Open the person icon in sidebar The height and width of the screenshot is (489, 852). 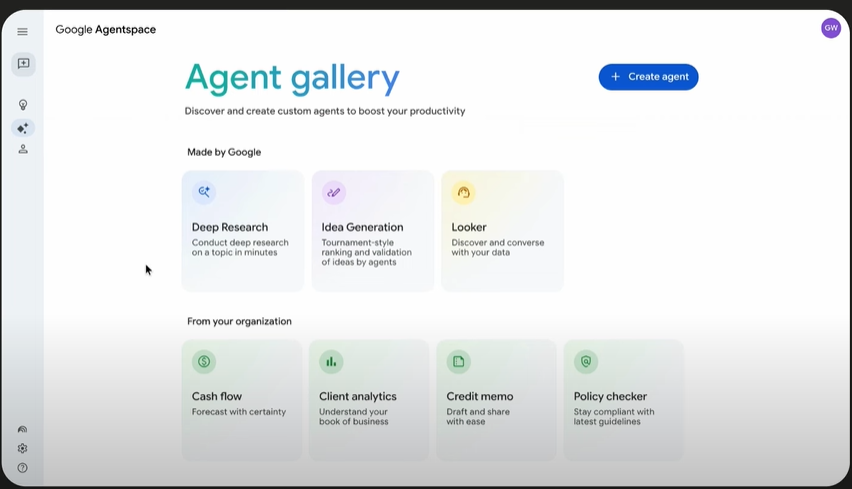click(23, 149)
